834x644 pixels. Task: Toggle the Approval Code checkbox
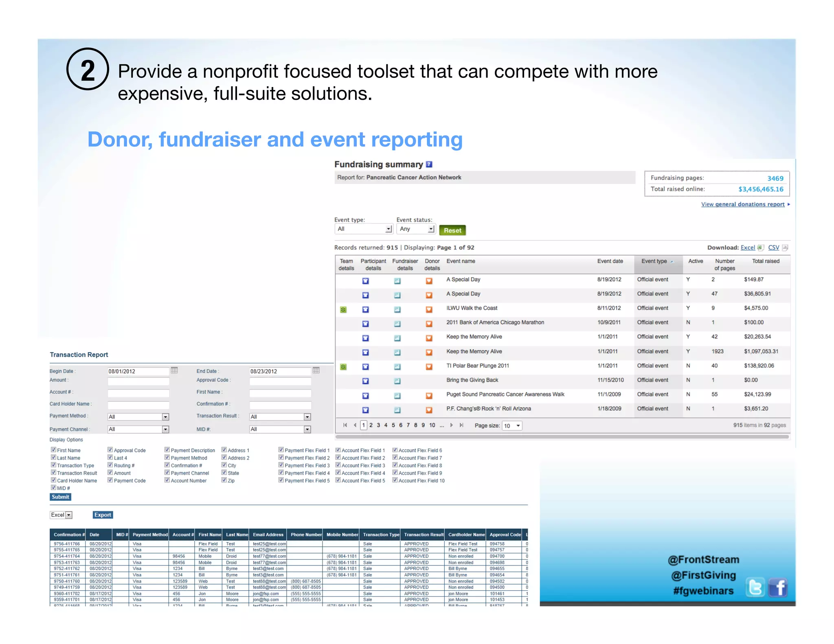(110, 450)
